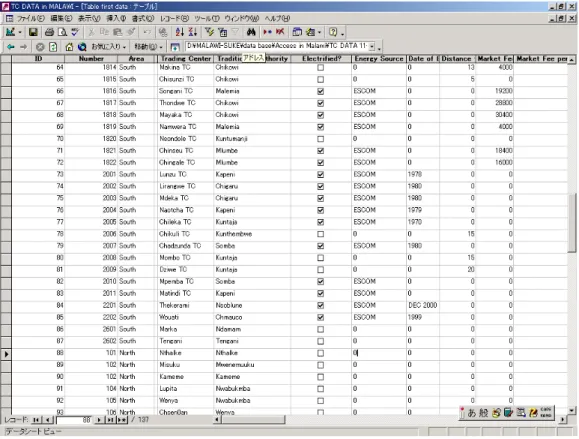The image size is (579, 439).
Task: Open Find with the binoculars icon
Action: (251, 32)
